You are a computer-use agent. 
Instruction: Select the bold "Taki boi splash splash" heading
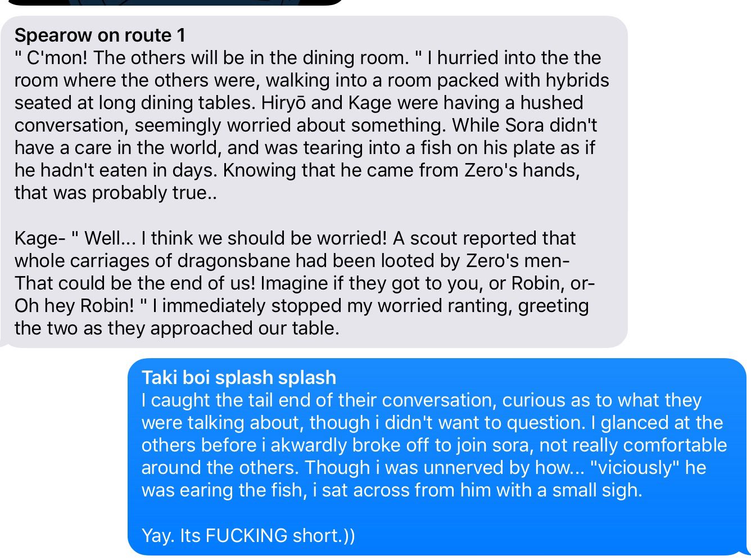point(239,378)
